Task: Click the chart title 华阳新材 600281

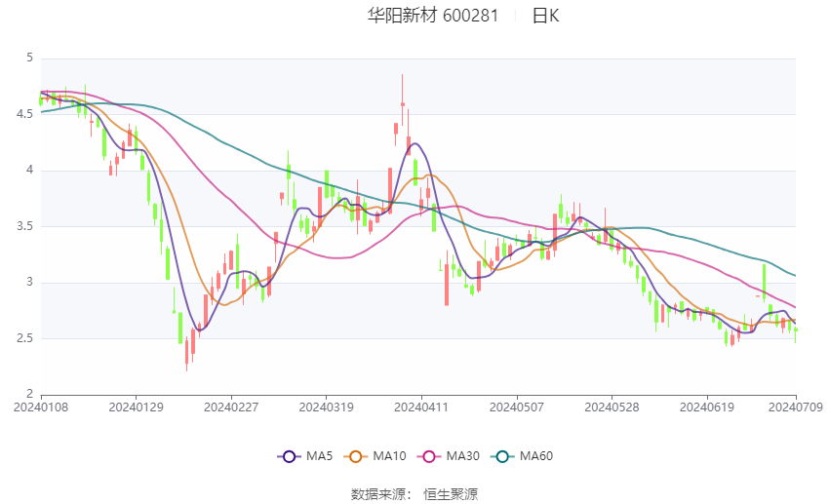Action: (433, 16)
